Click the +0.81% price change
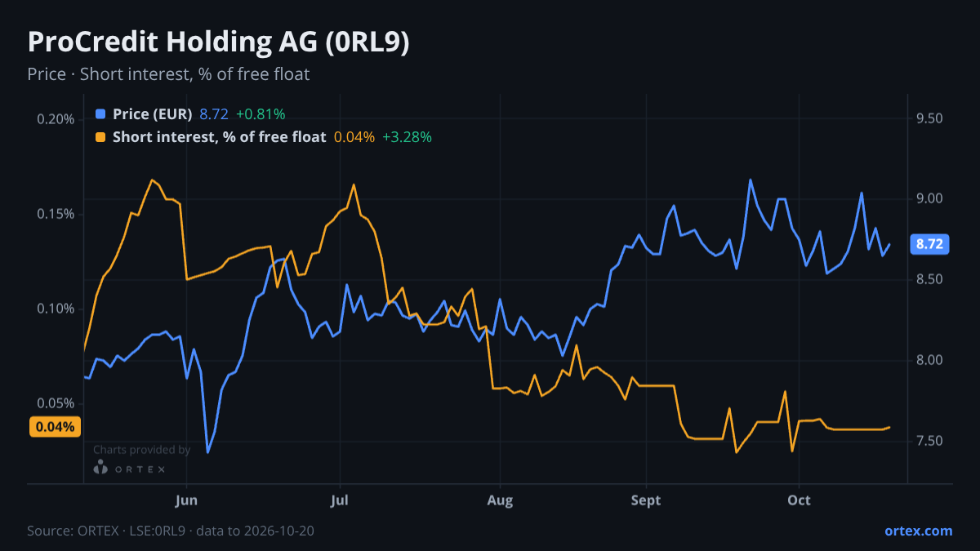980x551 pixels. point(261,114)
